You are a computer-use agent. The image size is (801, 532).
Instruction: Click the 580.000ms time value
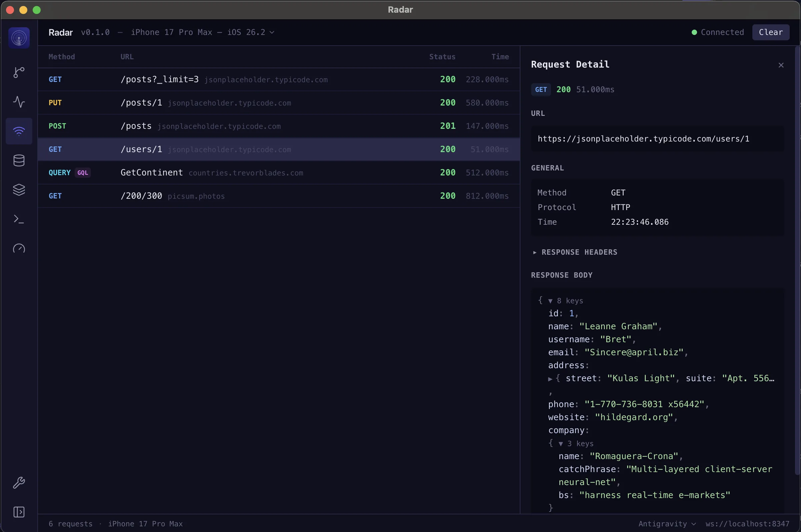(x=487, y=103)
